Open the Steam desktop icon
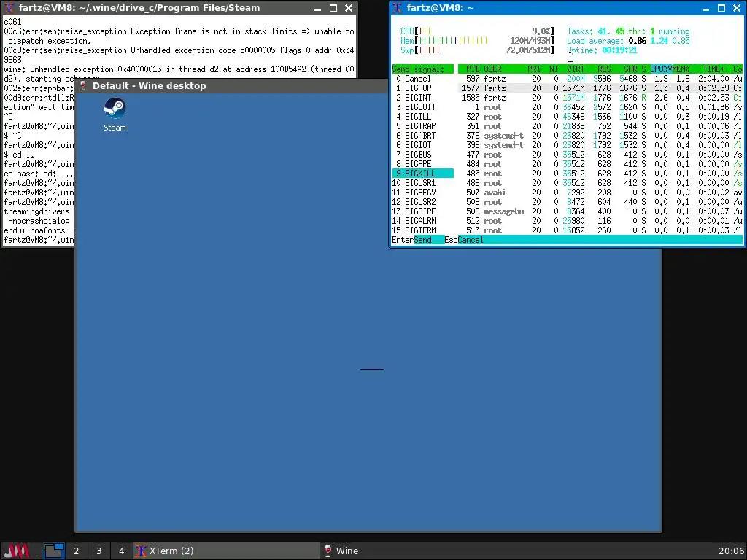 pos(115,114)
